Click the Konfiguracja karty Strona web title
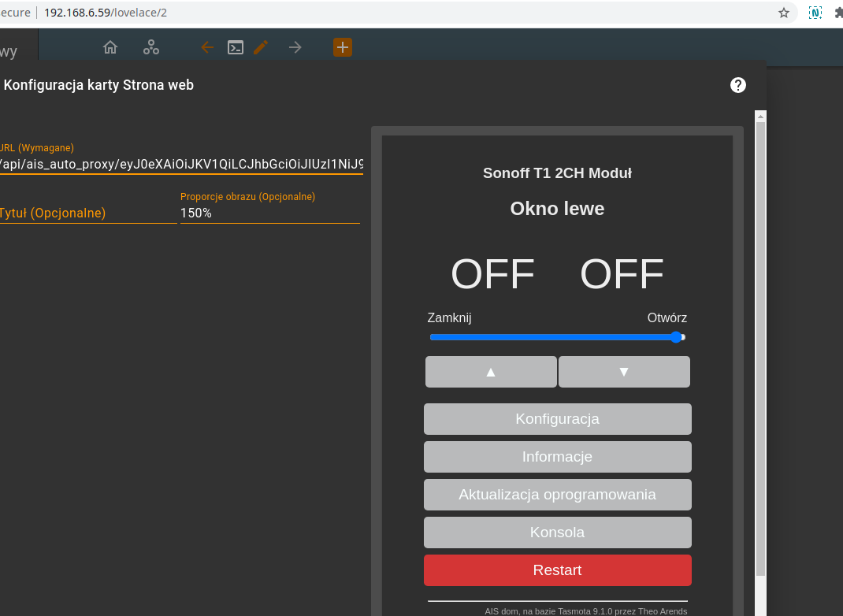Screen dimensions: 843x616 point(98,85)
